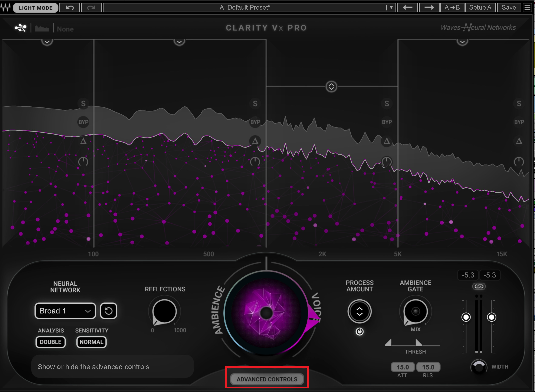Bypass the third band with BYP
This screenshot has height=392, width=535.
point(387,122)
